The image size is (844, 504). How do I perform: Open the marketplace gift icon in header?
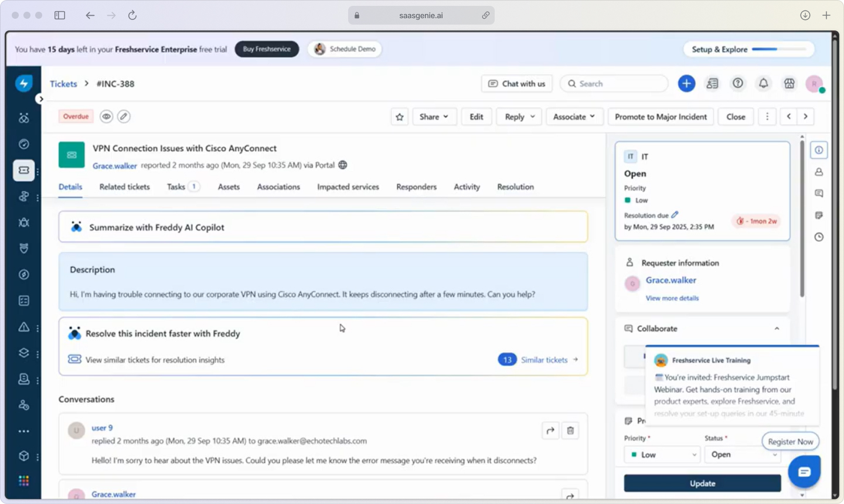pyautogui.click(x=789, y=84)
